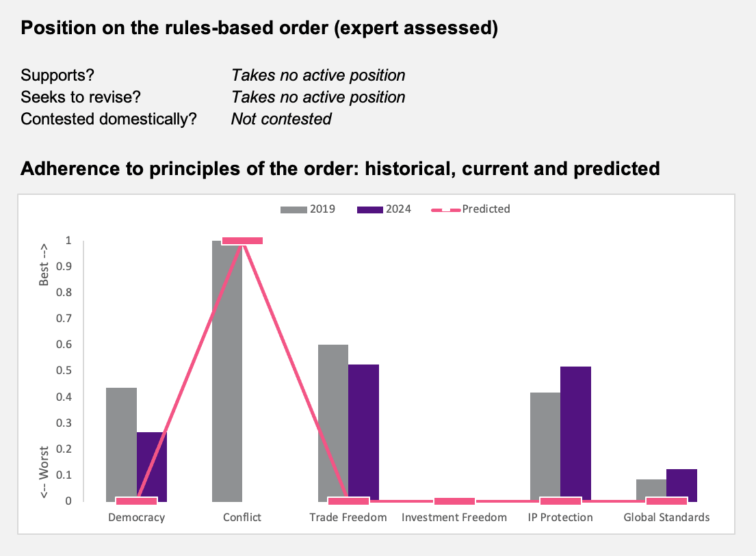Click the Not contested answer text
Screen dimensions: 756x556
click(281, 119)
